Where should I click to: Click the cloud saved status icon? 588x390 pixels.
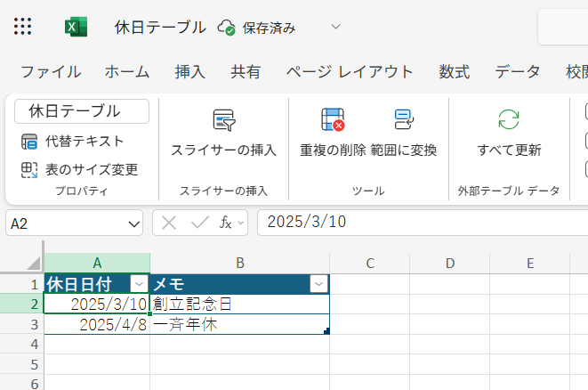227,28
